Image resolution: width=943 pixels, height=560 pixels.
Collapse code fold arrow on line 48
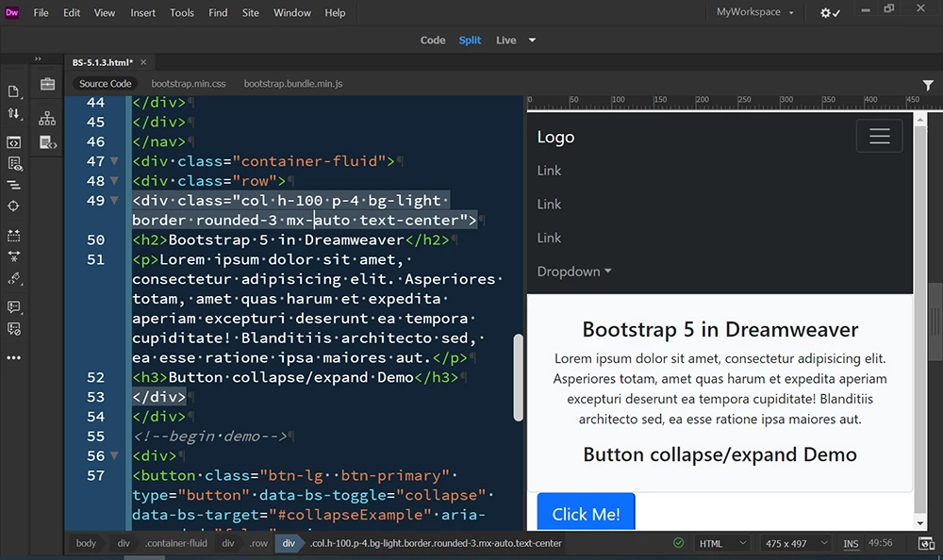click(x=114, y=181)
